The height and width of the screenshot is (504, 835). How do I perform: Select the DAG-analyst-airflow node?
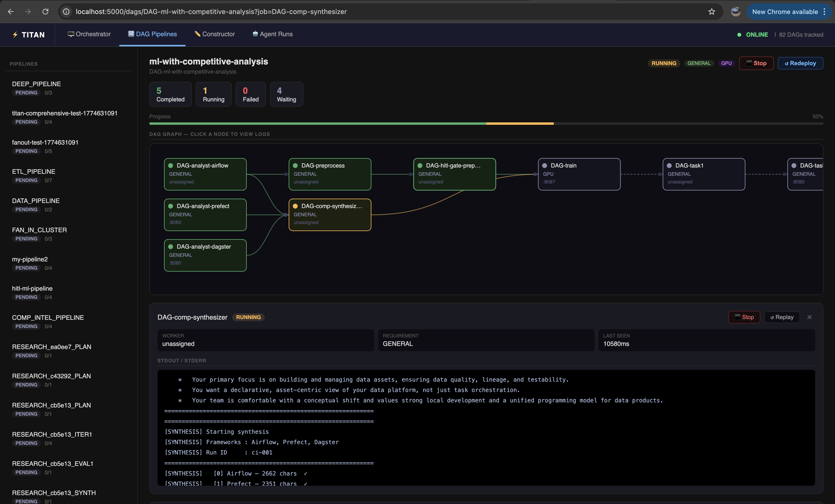205,174
